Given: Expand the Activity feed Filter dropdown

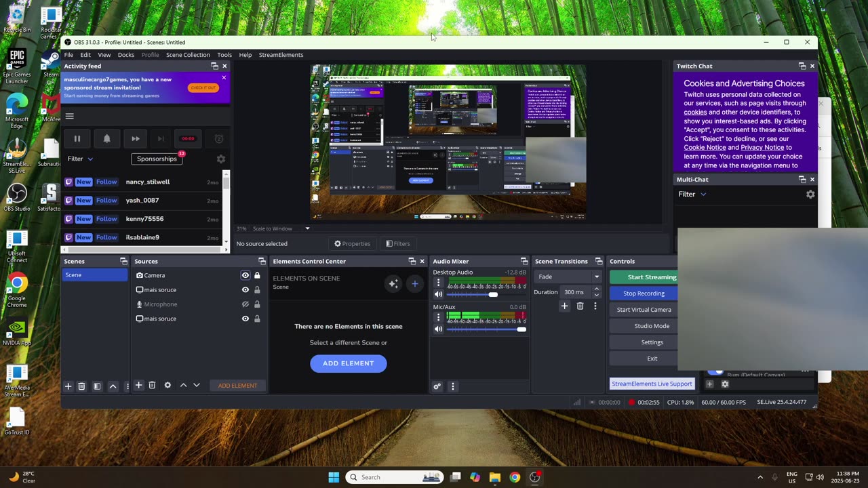Looking at the screenshot, I should [x=80, y=159].
